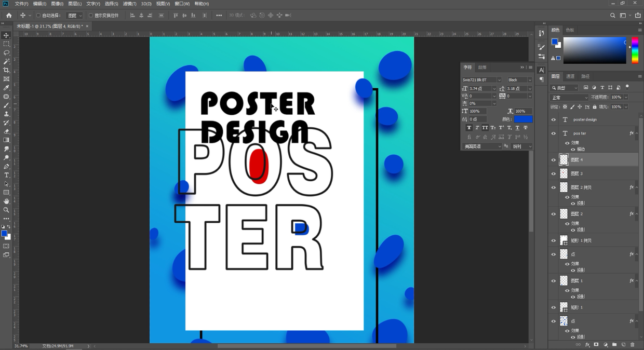
Task: Hide the 图层 2 拷贝 layer
Action: [x=553, y=187]
